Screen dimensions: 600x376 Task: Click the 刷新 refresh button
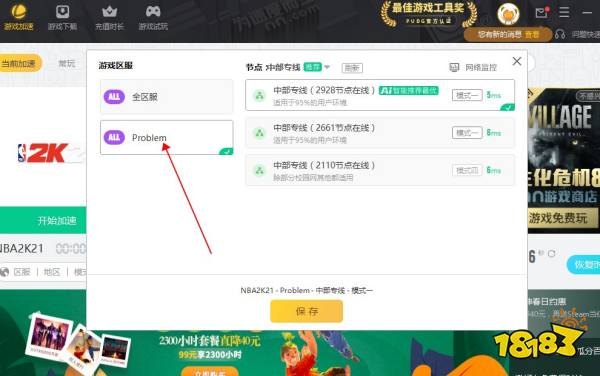pyautogui.click(x=352, y=68)
